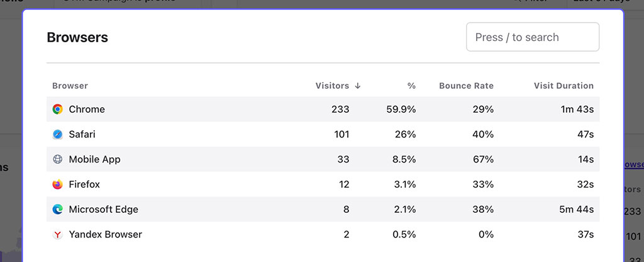Click the Firefox logo icon
Viewport: 644px width, 262px height.
point(58,185)
